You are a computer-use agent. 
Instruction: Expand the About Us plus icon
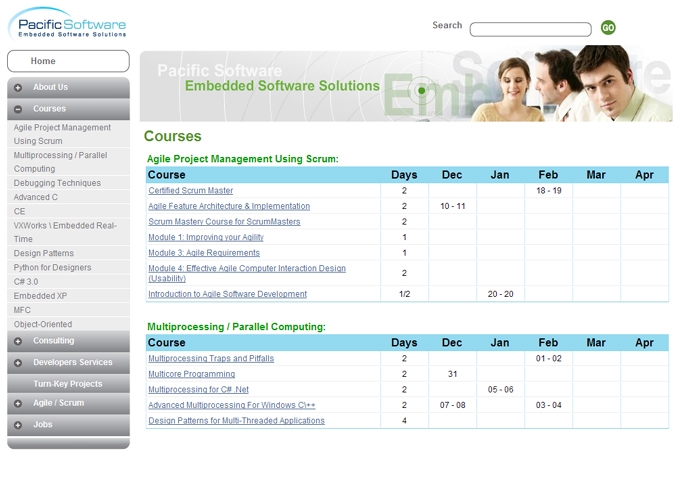pyautogui.click(x=18, y=88)
